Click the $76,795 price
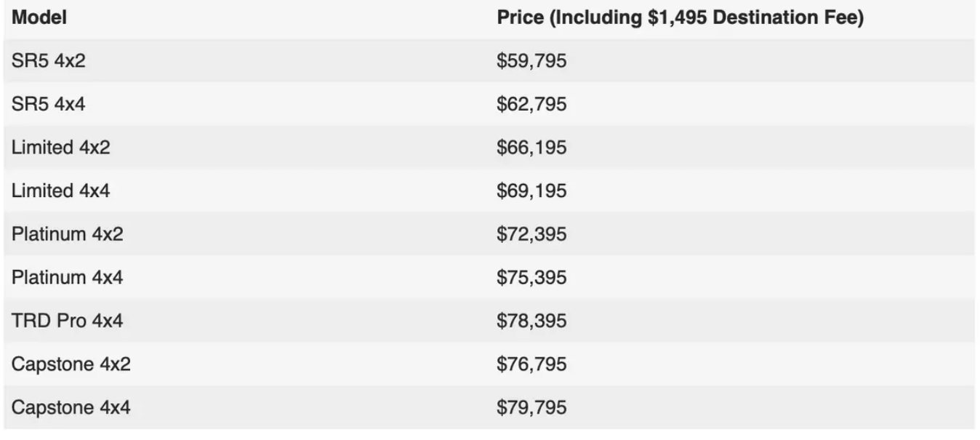Image resolution: width=980 pixels, height=440 pixels. (531, 364)
